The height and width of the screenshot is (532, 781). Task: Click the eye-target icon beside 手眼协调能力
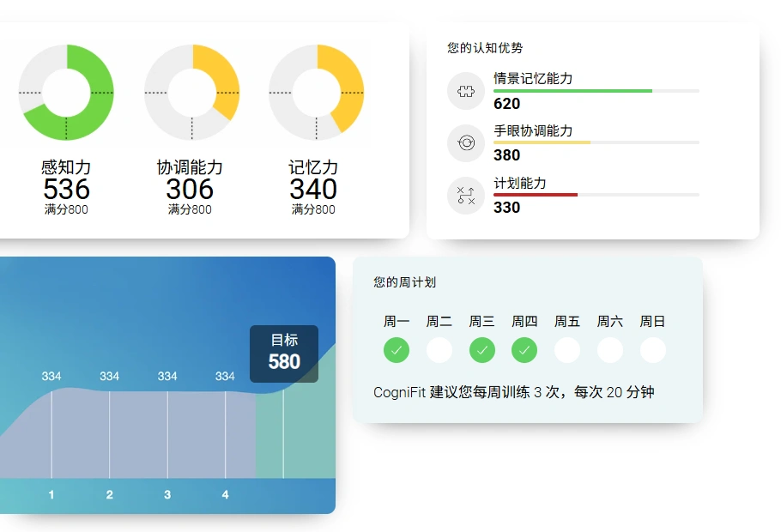466,143
